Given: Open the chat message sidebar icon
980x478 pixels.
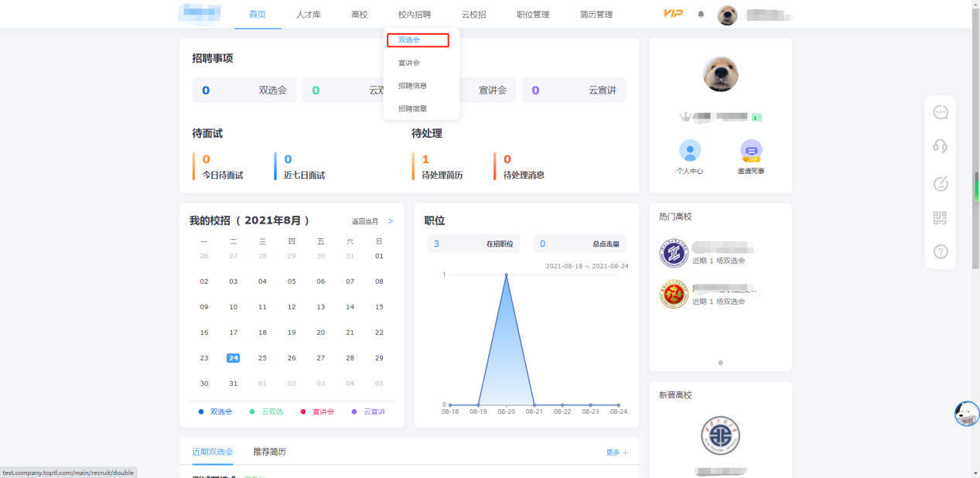Looking at the screenshot, I should tap(940, 113).
